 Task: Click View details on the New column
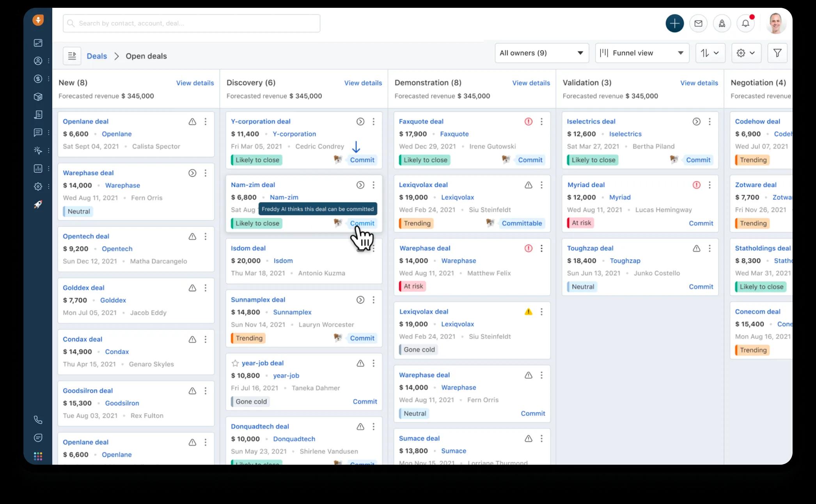[x=195, y=83]
